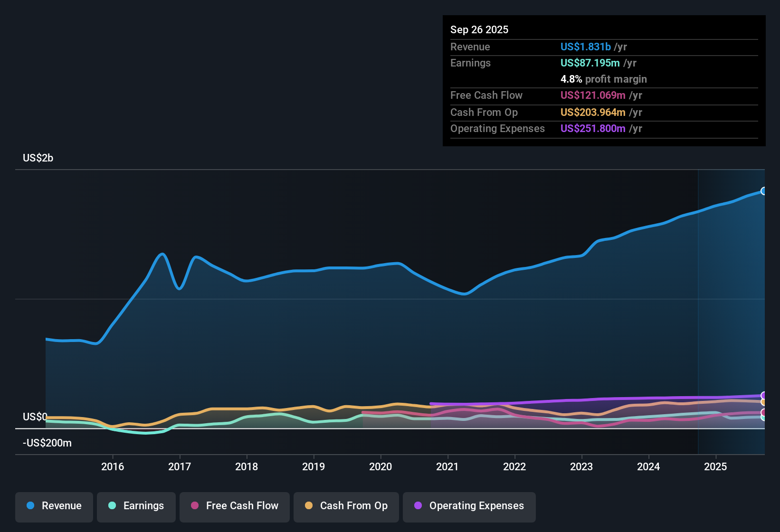Toggle the Revenue series visibility

pyautogui.click(x=54, y=507)
